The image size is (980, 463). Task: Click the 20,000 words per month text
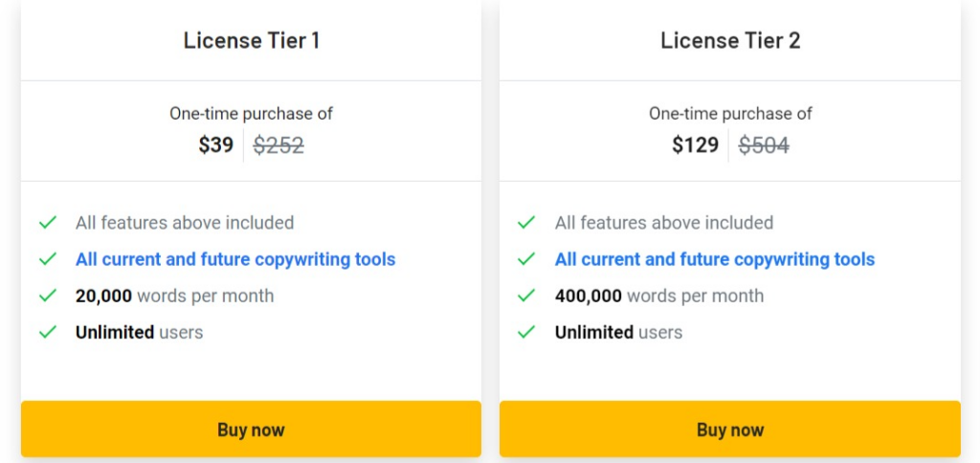point(174,296)
